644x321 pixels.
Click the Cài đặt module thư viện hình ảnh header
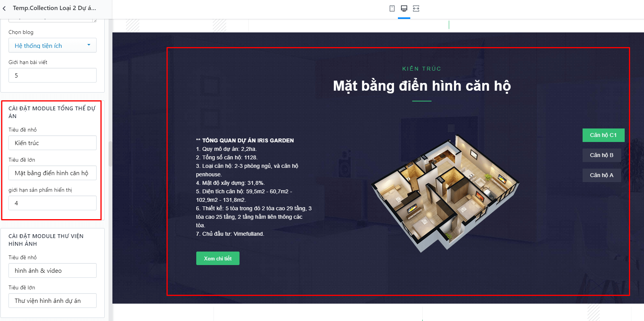point(46,240)
